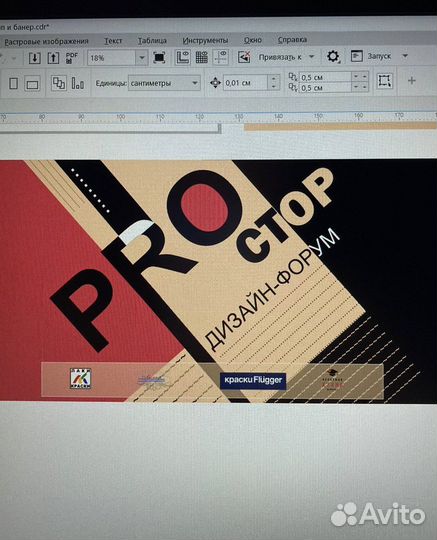Click the nudge distance 0,01 см field

click(245, 83)
